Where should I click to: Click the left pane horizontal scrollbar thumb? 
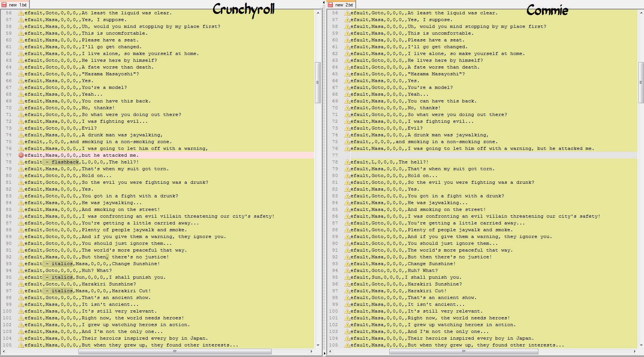175,351
